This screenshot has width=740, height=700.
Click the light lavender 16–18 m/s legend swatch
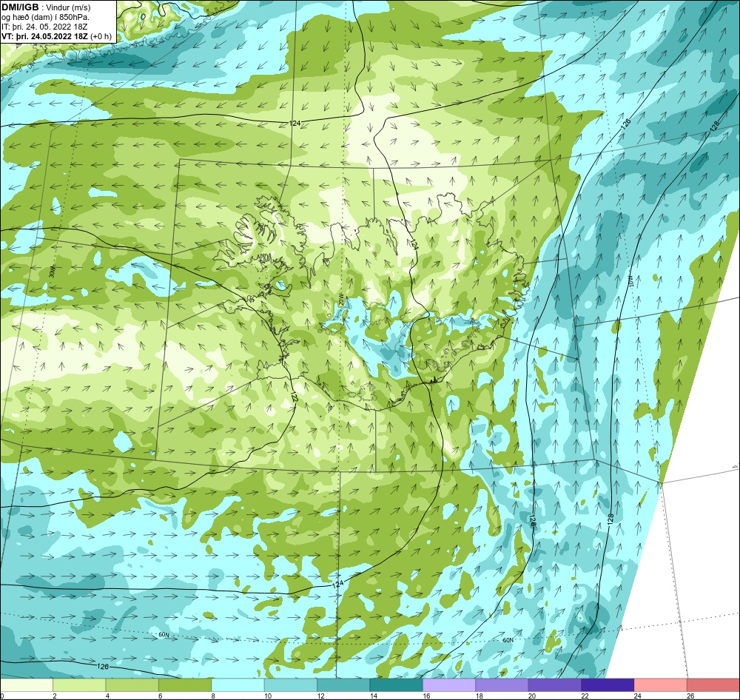pyautogui.click(x=449, y=685)
